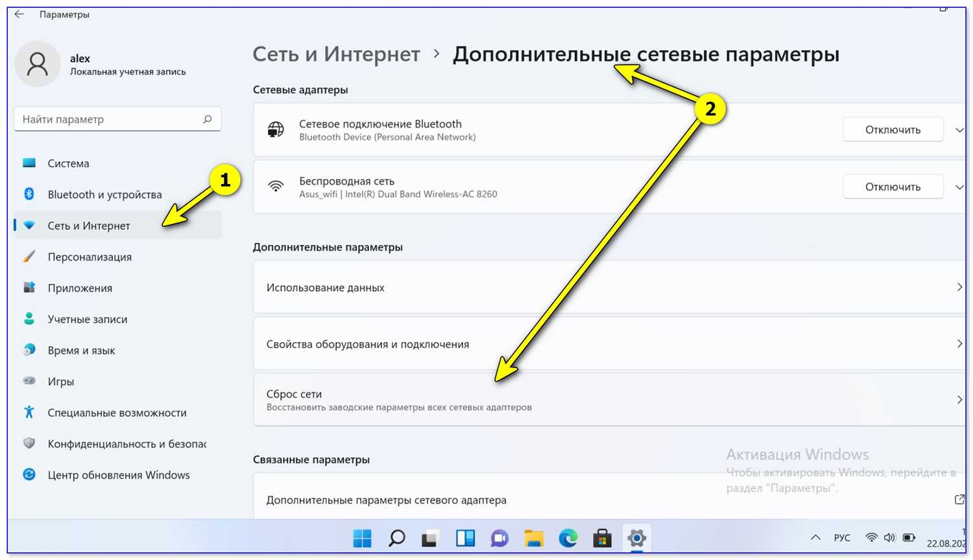The image size is (973, 560).
Task: Click Settings gear on taskbar
Action: (636, 538)
